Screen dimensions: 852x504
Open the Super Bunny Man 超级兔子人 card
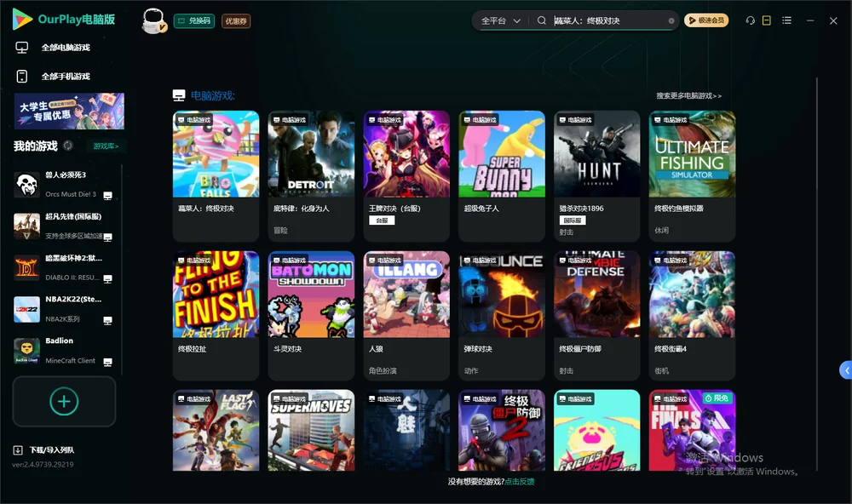pos(502,176)
